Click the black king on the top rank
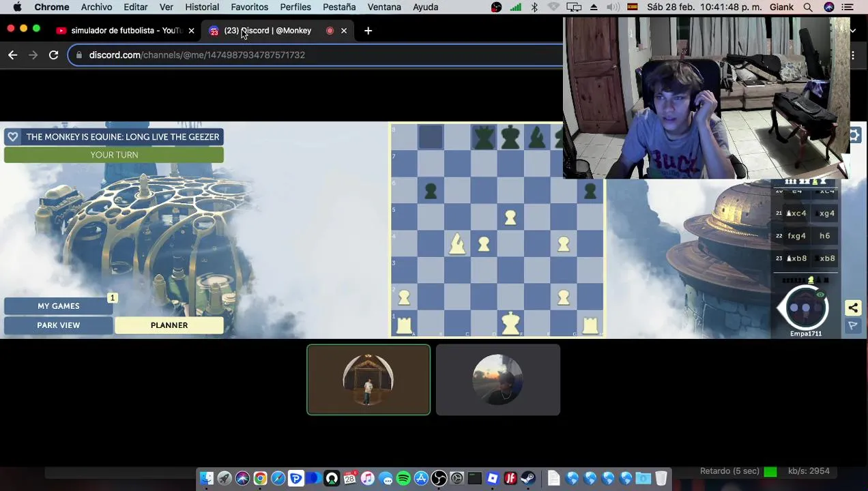Viewport: 868px width, 491px height. 510,137
